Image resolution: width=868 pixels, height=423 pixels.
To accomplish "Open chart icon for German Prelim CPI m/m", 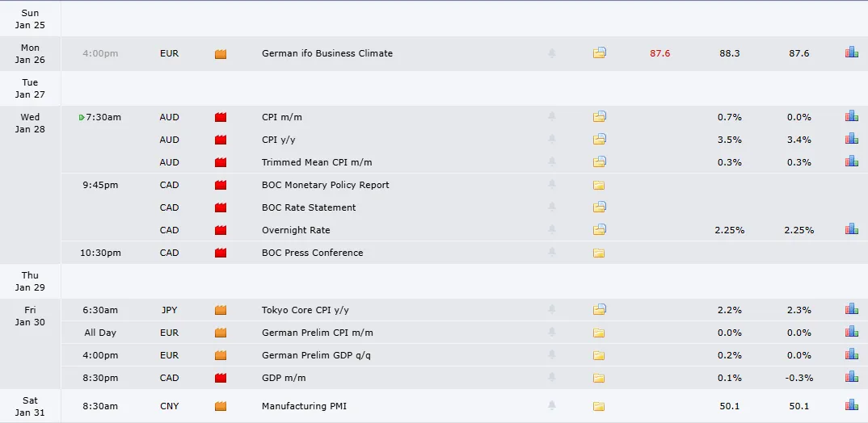I will tap(851, 332).
